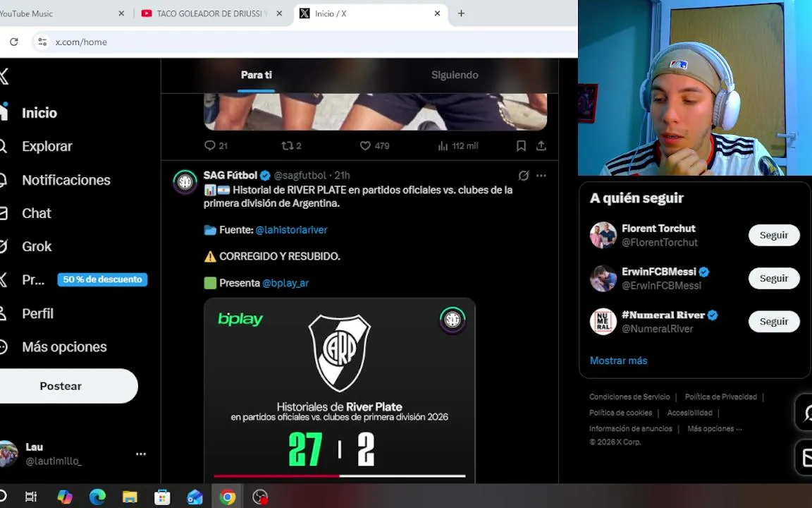Click the share icon next to bookmark
This screenshot has width=812, height=508.
click(541, 145)
